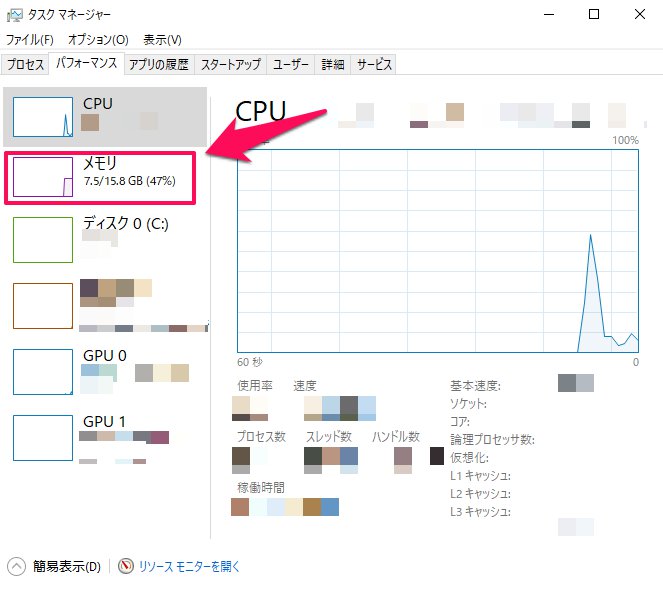The image size is (663, 590).
Task: Open the オプション(O) menu
Action: (98, 40)
